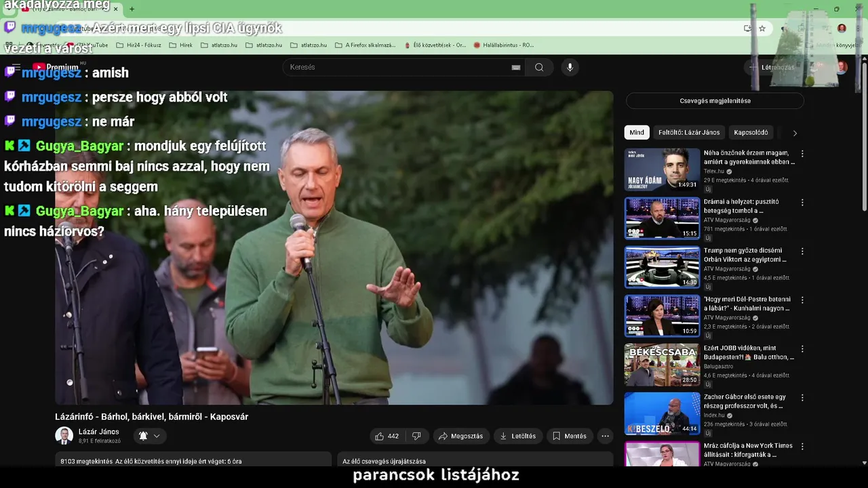This screenshot has width=868, height=488.
Task: Open Lázár János channel avatar
Action: 64,436
